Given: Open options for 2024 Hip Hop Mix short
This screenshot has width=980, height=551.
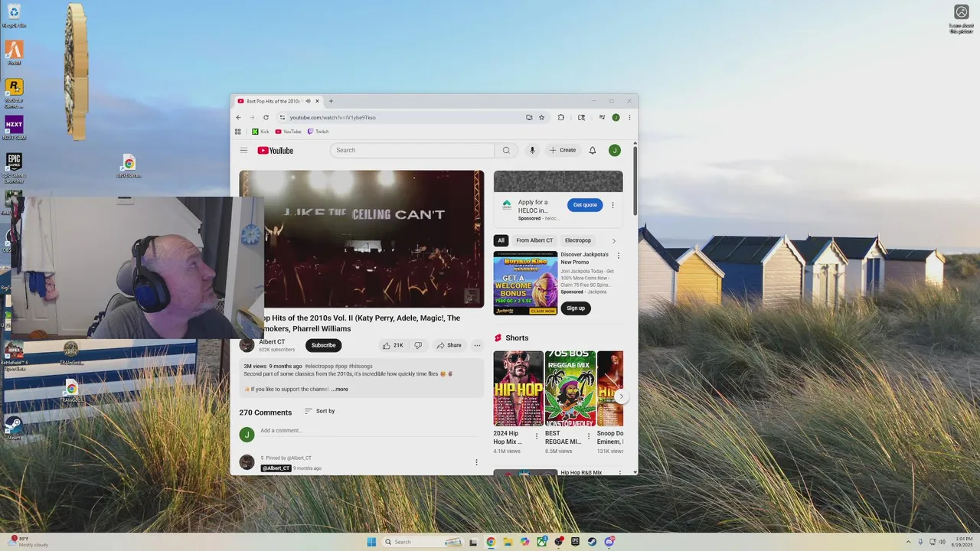Looking at the screenshot, I should 536,436.
